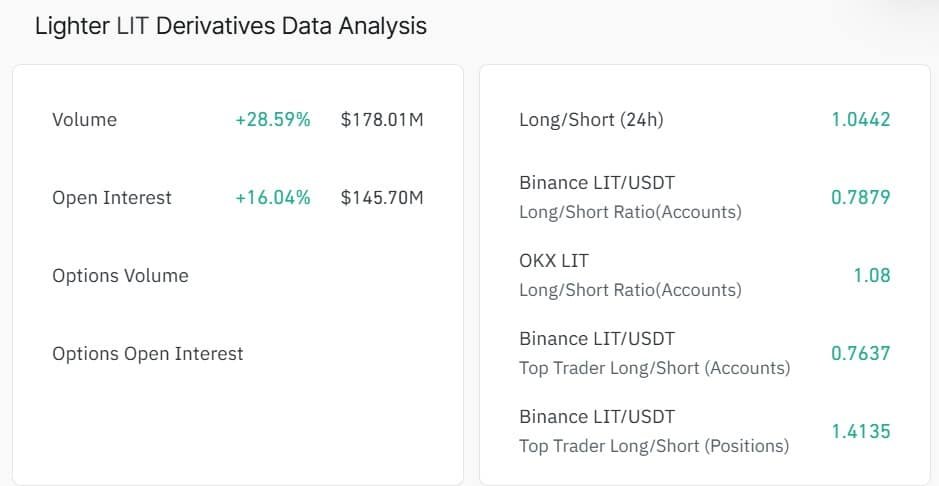The height and width of the screenshot is (486, 939).
Task: Open the OKX LIT Long/Short Ratio entry
Action: 630,275
